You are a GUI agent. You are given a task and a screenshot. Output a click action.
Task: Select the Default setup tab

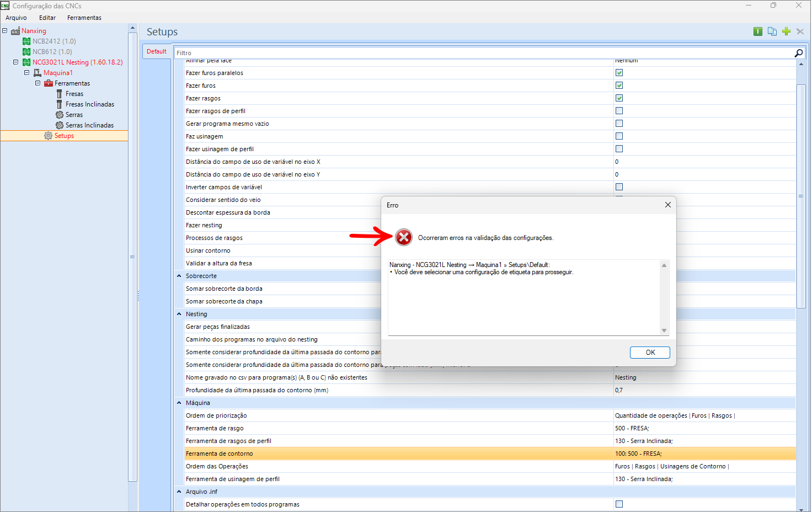[x=157, y=51]
